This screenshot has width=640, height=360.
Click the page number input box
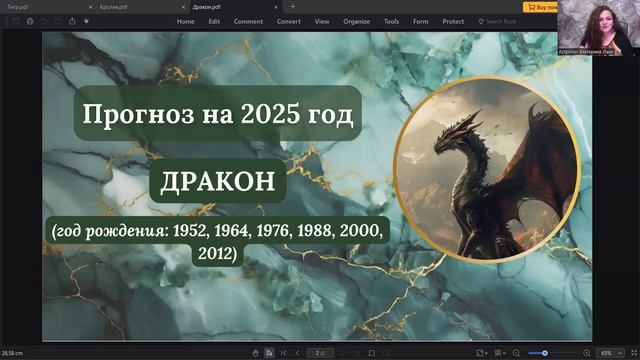(x=320, y=353)
